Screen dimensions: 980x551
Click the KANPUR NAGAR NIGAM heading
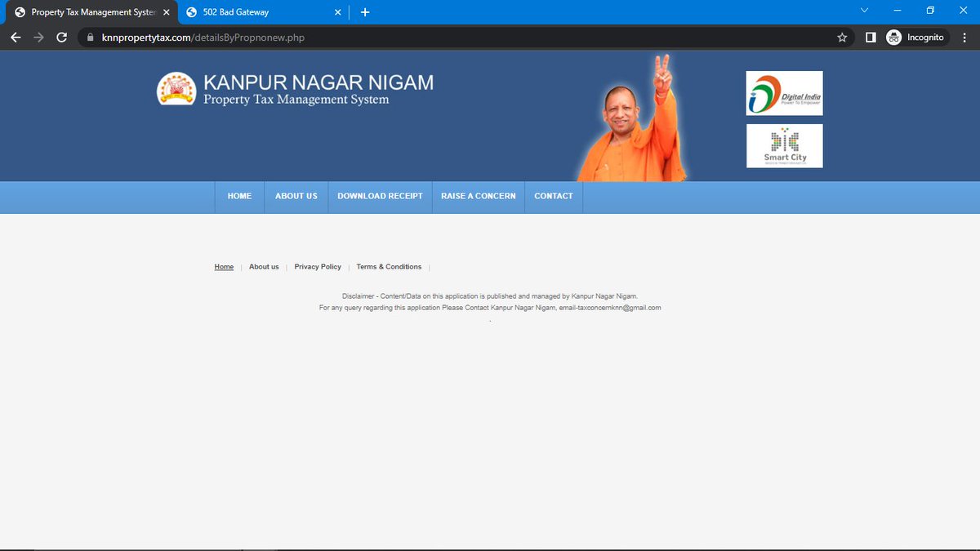point(318,82)
